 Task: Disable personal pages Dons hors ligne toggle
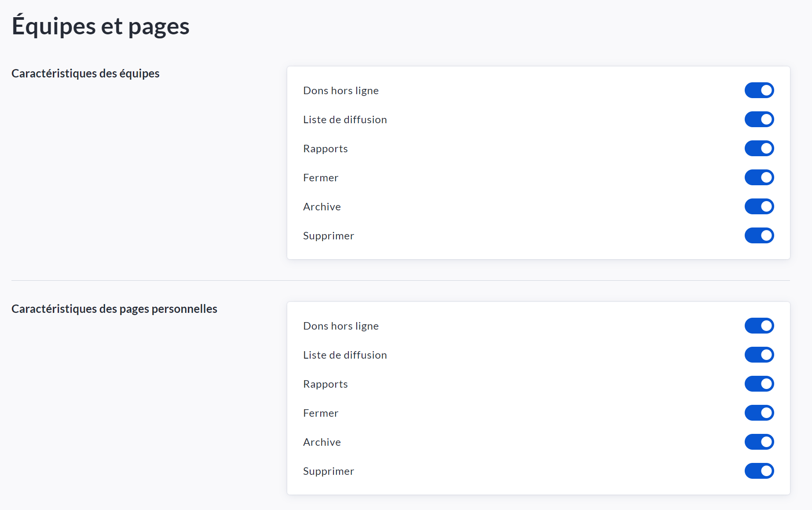pos(759,326)
